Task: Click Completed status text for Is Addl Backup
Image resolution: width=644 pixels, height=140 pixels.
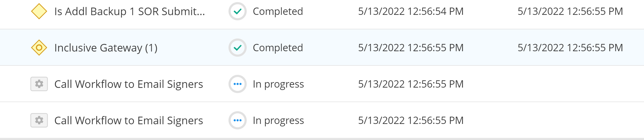Action: click(x=278, y=12)
